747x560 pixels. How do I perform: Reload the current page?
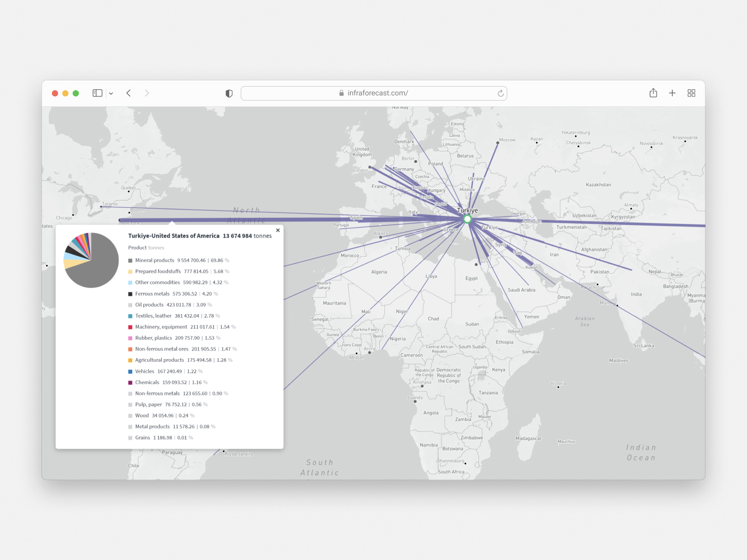click(x=501, y=93)
